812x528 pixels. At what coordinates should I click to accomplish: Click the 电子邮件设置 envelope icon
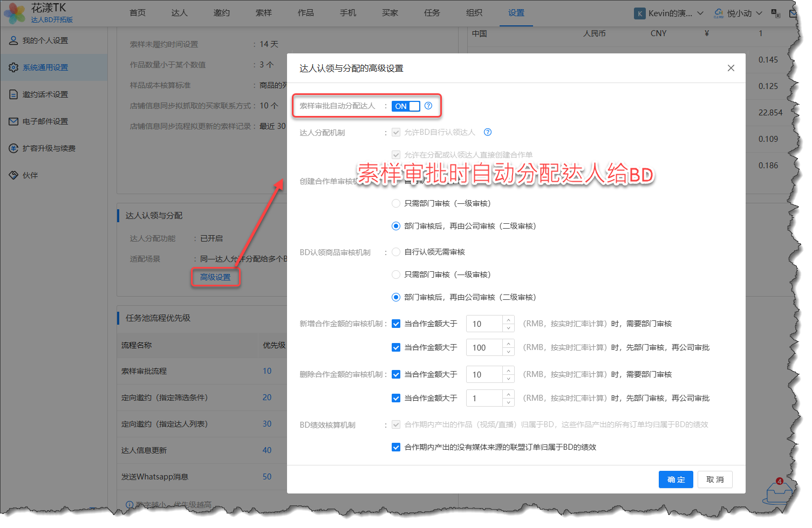click(13, 121)
